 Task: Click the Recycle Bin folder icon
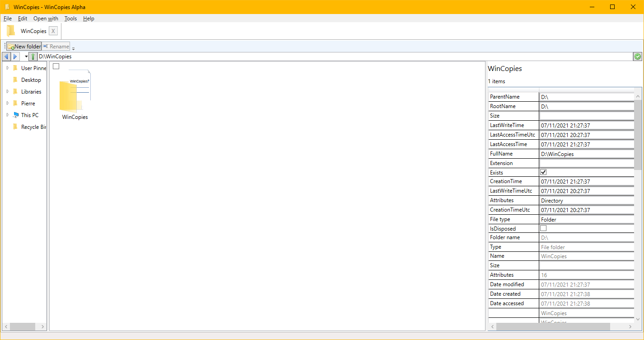[16, 127]
